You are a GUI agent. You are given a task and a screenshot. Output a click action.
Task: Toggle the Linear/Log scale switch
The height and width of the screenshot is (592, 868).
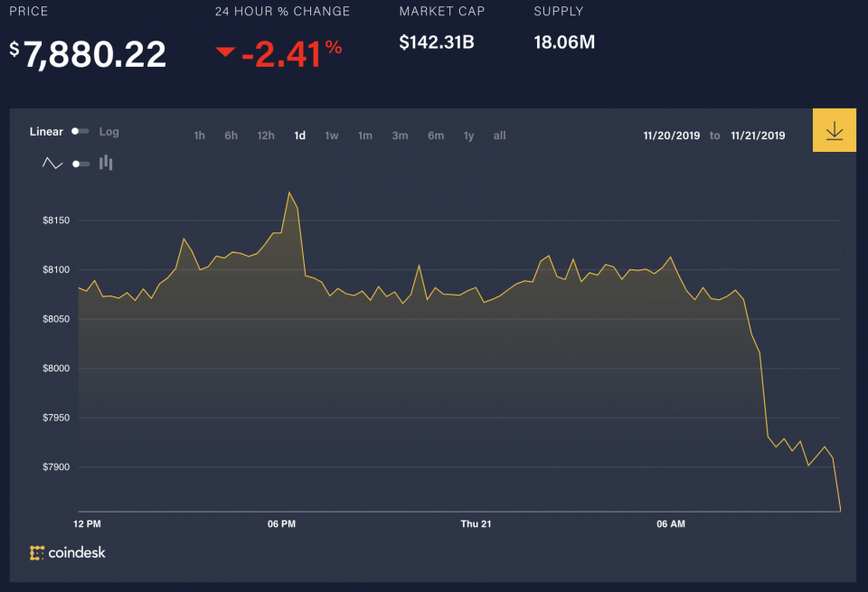coord(80,131)
